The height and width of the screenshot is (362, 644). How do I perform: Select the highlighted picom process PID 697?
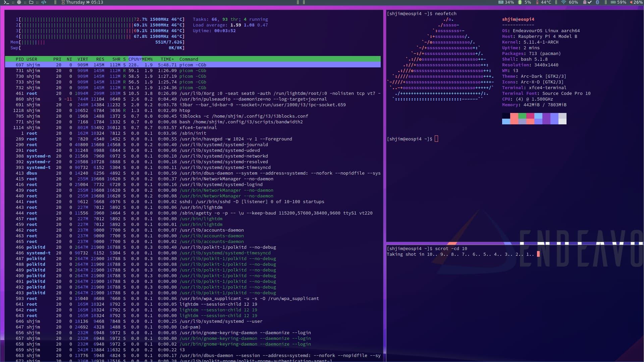193,65
